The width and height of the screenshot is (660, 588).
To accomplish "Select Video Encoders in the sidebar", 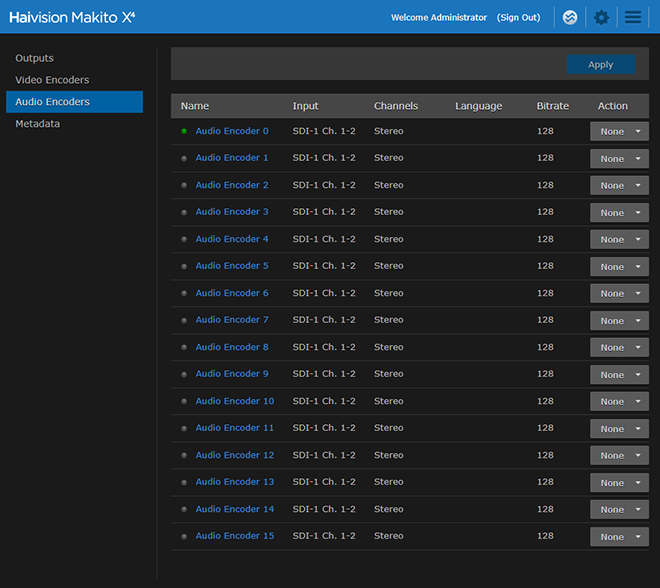I will [x=52, y=80].
